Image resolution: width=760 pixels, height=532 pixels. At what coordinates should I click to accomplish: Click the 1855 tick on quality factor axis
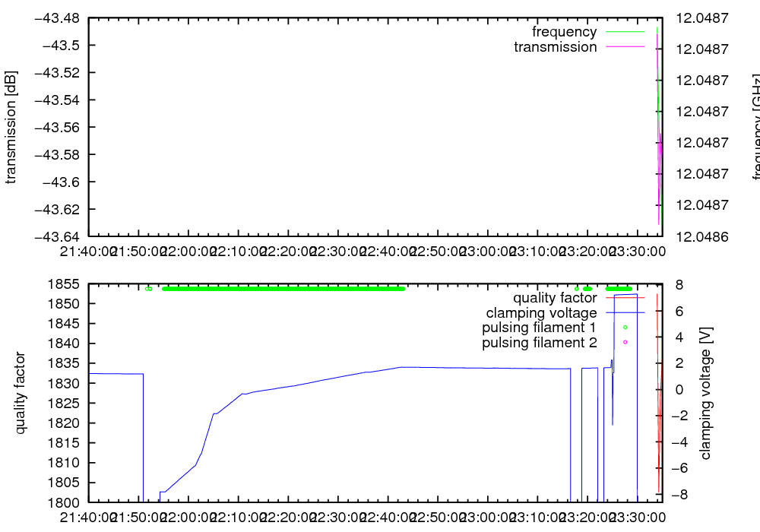65,284
